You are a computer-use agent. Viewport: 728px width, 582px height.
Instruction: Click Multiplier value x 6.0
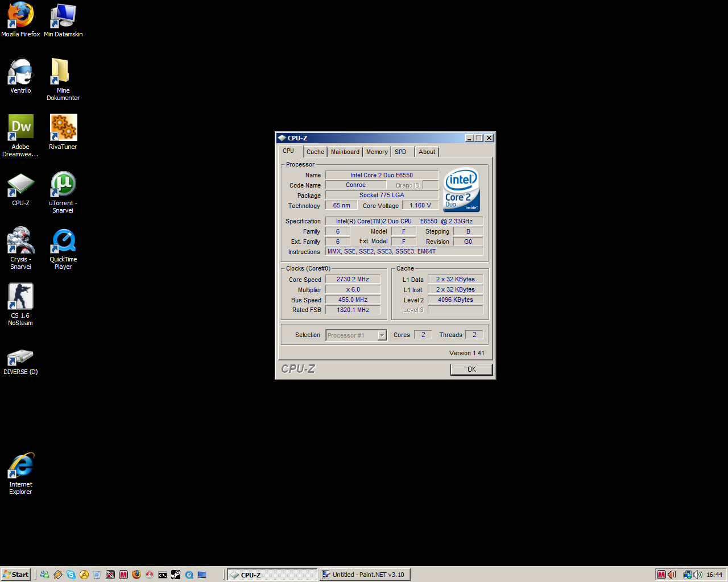353,290
